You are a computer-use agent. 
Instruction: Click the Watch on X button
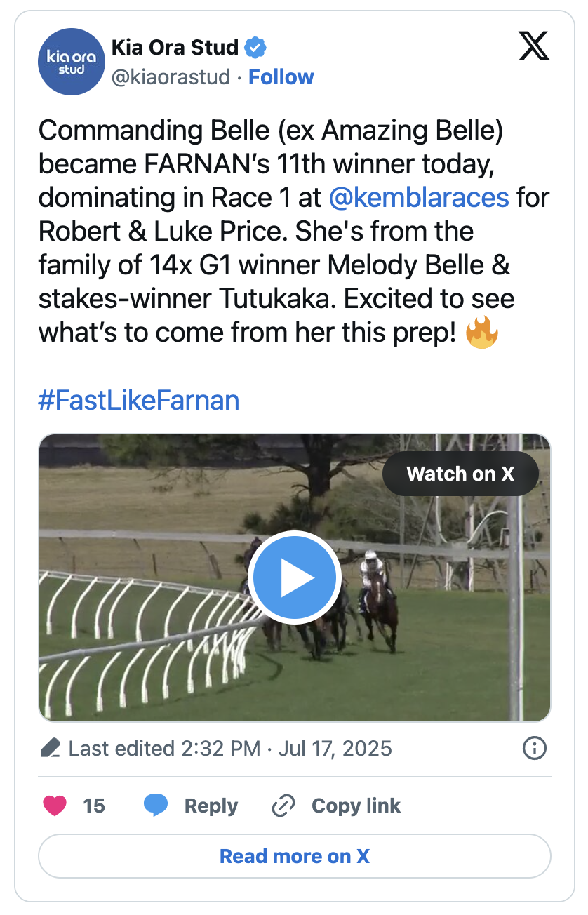[x=460, y=474]
